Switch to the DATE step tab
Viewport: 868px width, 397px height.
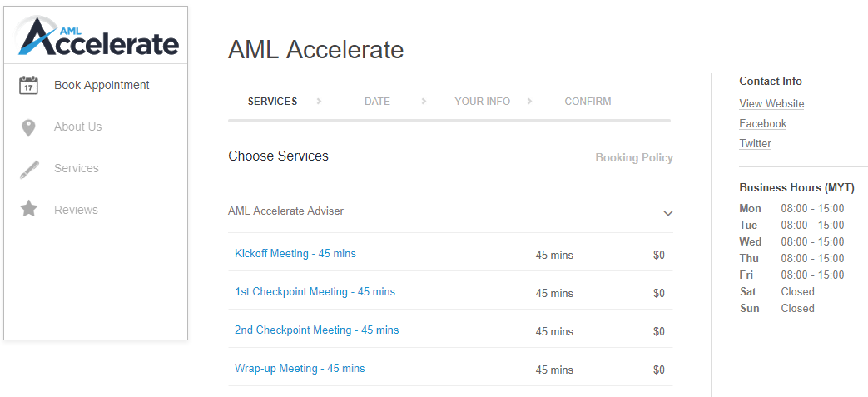tap(377, 102)
